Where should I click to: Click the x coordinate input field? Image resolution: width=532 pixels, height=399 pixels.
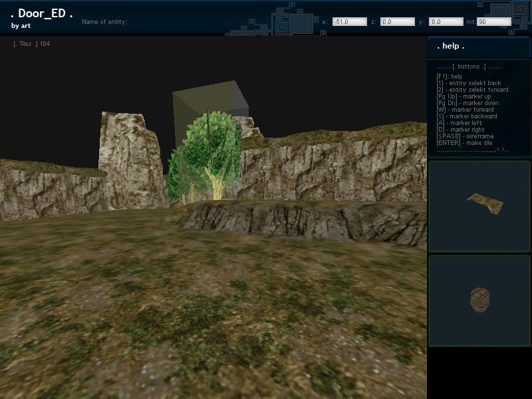(x=349, y=22)
